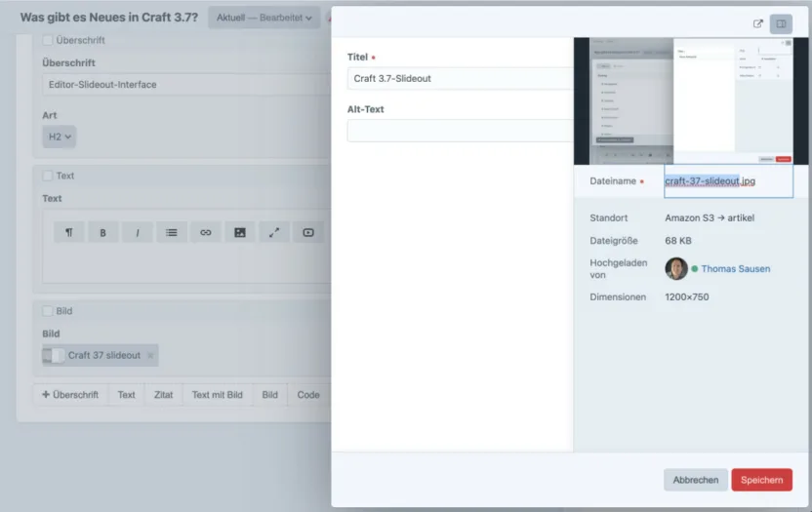Toggle the slideout sidebar panel icon
Screen dimensions: 812x512
[781, 23]
